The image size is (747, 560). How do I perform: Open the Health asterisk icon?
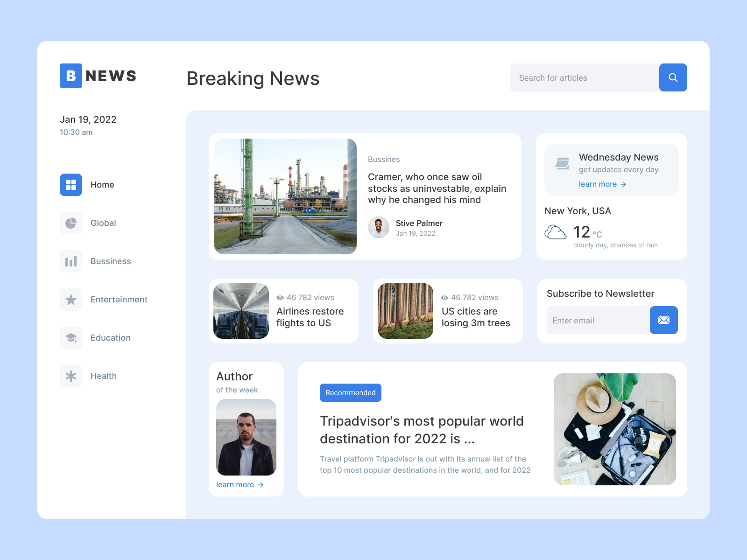tap(71, 376)
